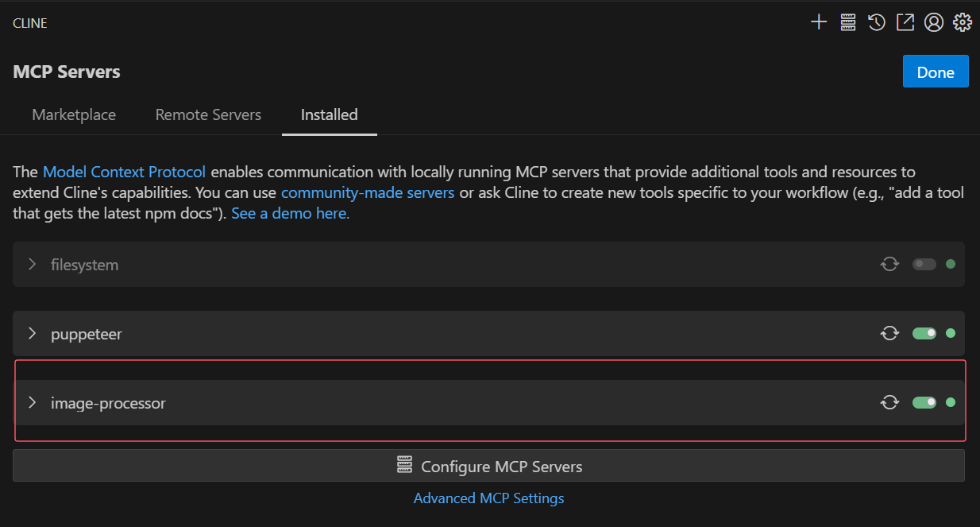Open the account icon
980x527 pixels.
(933, 21)
